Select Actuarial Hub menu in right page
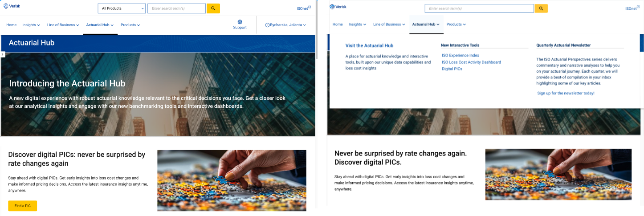644x216 pixels. point(426,24)
